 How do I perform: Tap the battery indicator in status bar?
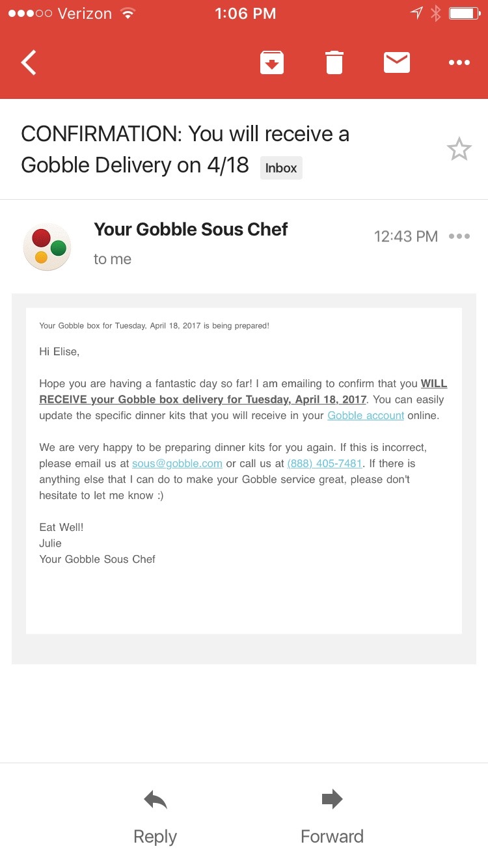click(x=464, y=14)
